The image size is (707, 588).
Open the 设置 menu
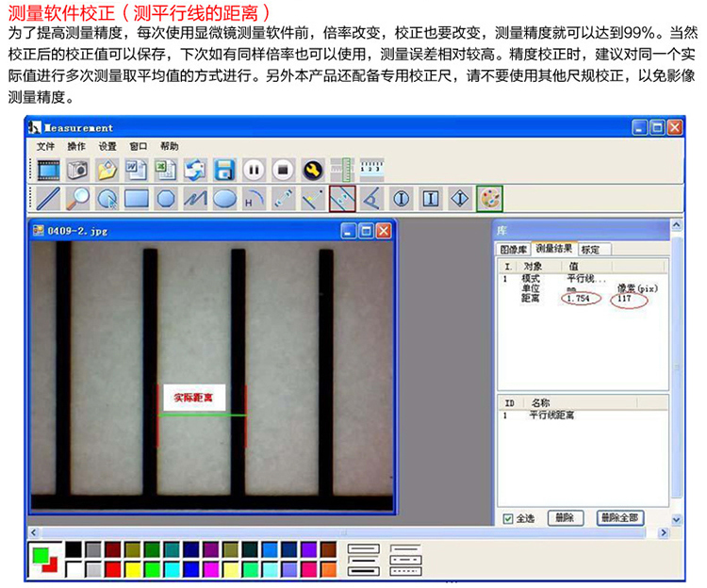[107, 146]
